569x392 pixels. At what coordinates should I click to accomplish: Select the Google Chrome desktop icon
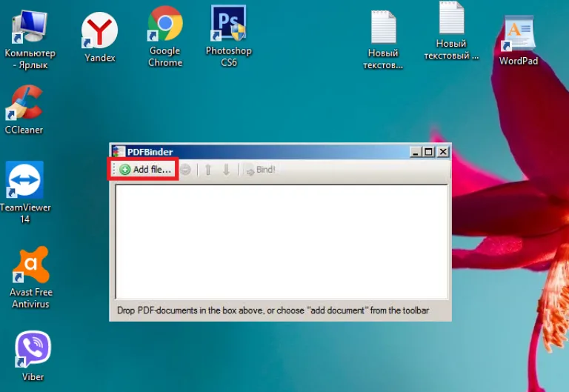[x=165, y=36]
